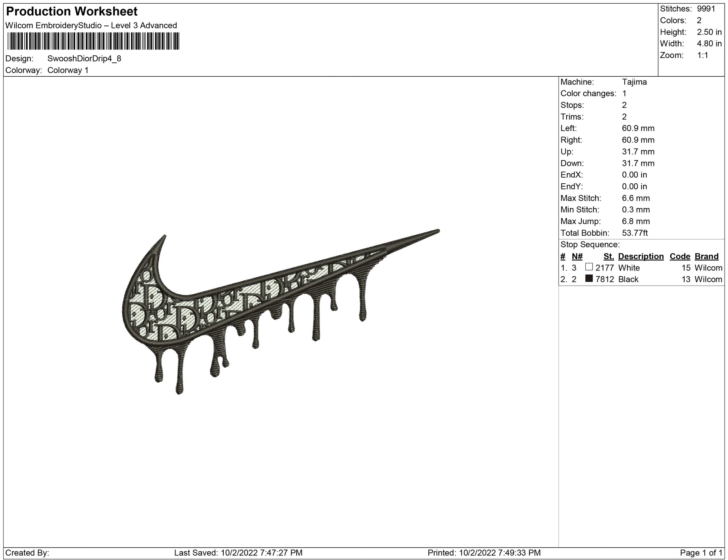Click the N# column header
The height and width of the screenshot is (560, 728).
577,256
